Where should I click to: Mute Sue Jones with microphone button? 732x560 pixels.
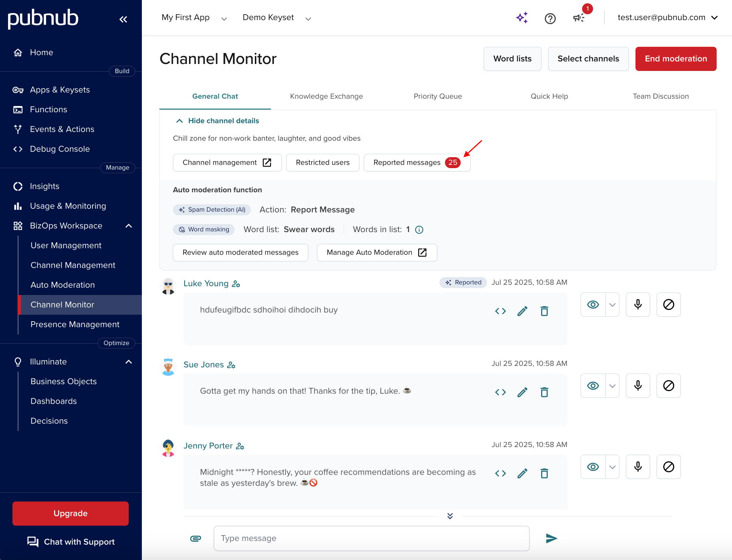[x=638, y=386]
